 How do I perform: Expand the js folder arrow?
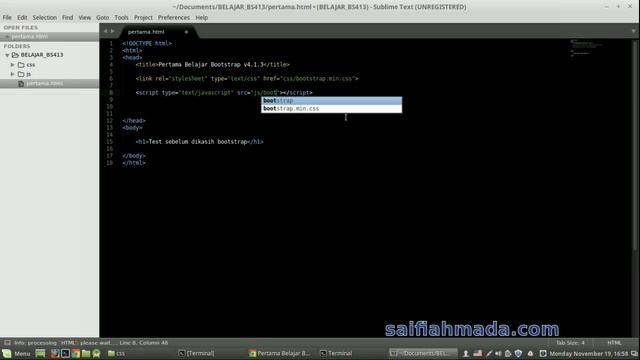click(13, 74)
